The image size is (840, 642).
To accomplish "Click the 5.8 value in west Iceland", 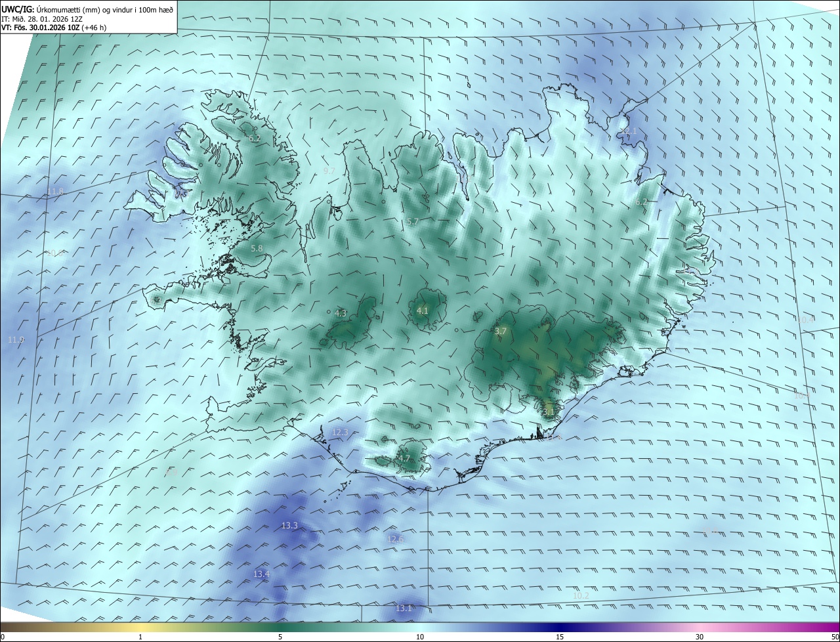I will [257, 249].
